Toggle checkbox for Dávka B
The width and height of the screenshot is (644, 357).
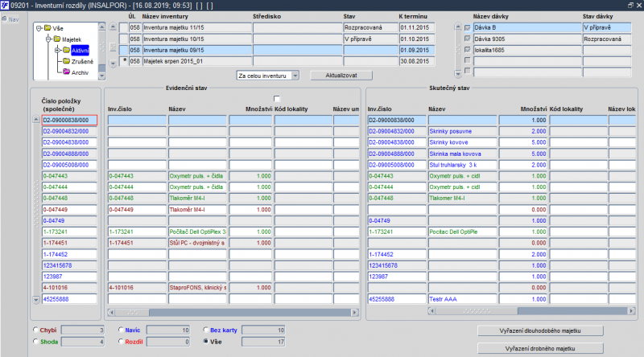click(468, 27)
